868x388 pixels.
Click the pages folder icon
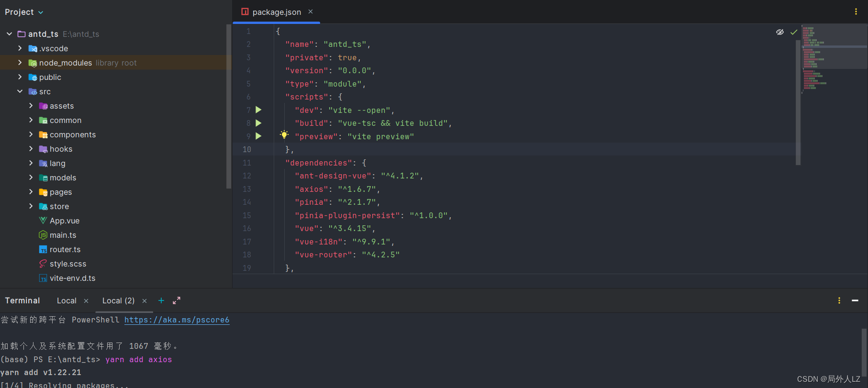pyautogui.click(x=43, y=192)
